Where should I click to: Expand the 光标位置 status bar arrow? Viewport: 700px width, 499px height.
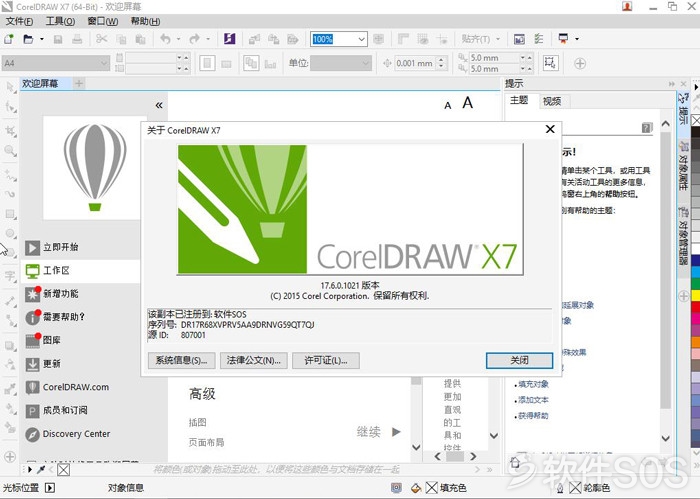click(50, 488)
